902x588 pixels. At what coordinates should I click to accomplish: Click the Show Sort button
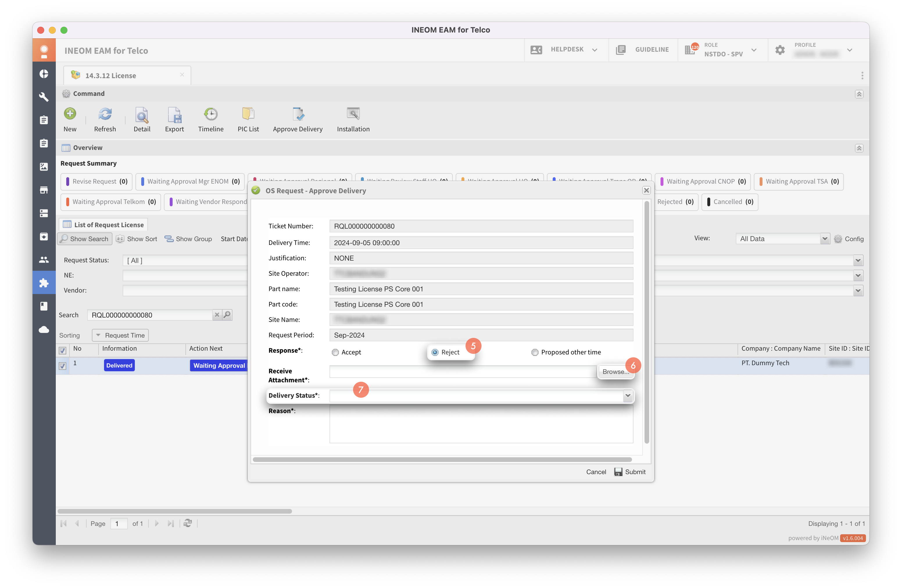(x=137, y=239)
